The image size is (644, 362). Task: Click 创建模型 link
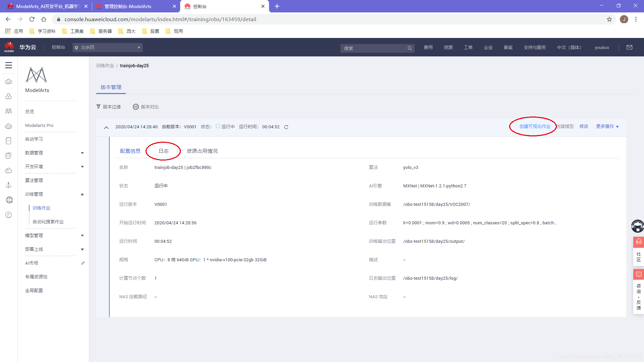(565, 126)
